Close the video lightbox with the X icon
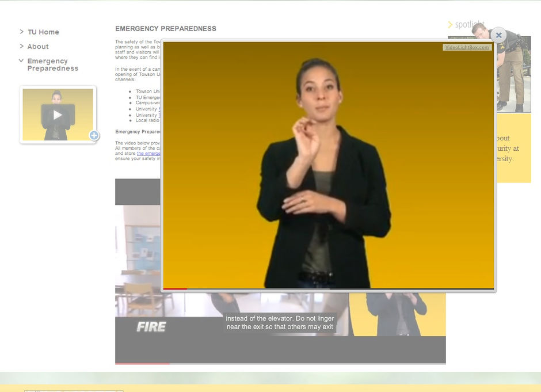Viewport: 541px width, 392px height. point(498,35)
